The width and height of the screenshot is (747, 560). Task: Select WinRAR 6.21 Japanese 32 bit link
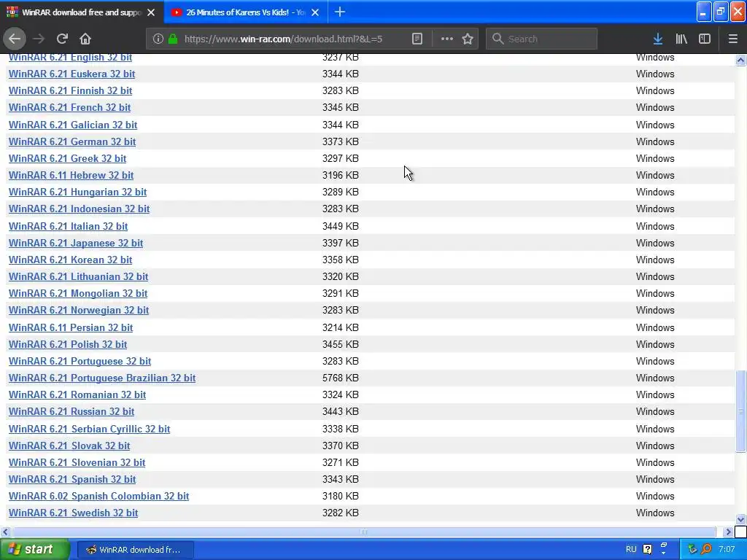(76, 243)
